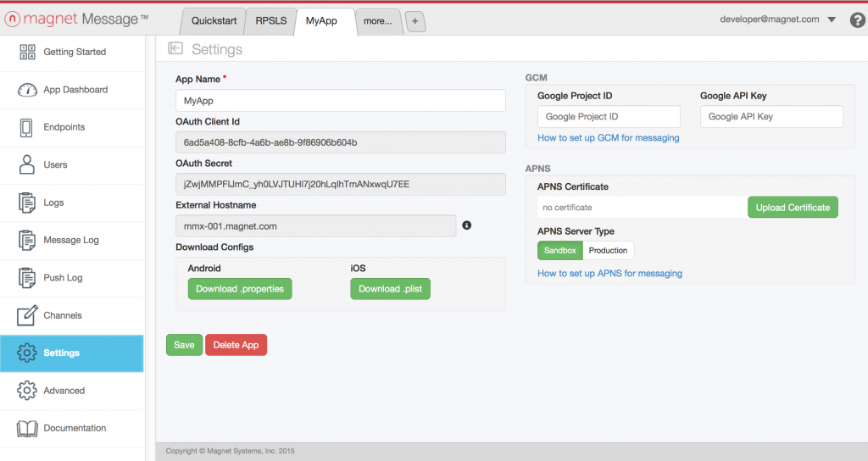Click the Settings label in the sidebar
Viewport: 868px width, 461px height.
pyautogui.click(x=61, y=353)
